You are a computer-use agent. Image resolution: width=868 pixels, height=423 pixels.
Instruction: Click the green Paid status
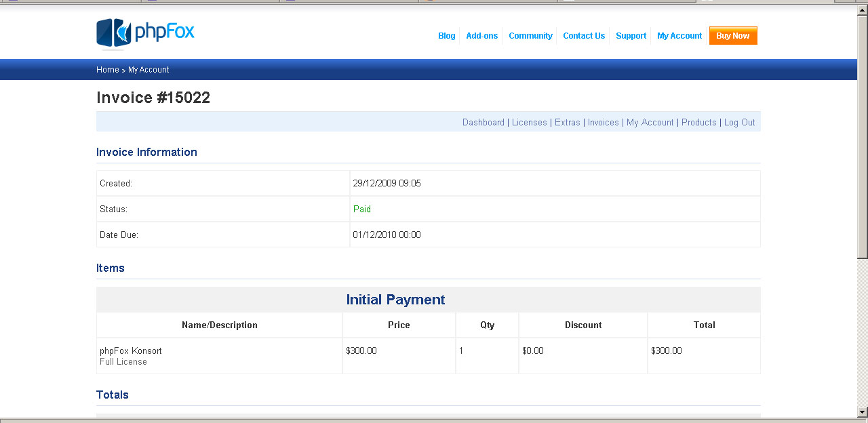pos(362,209)
